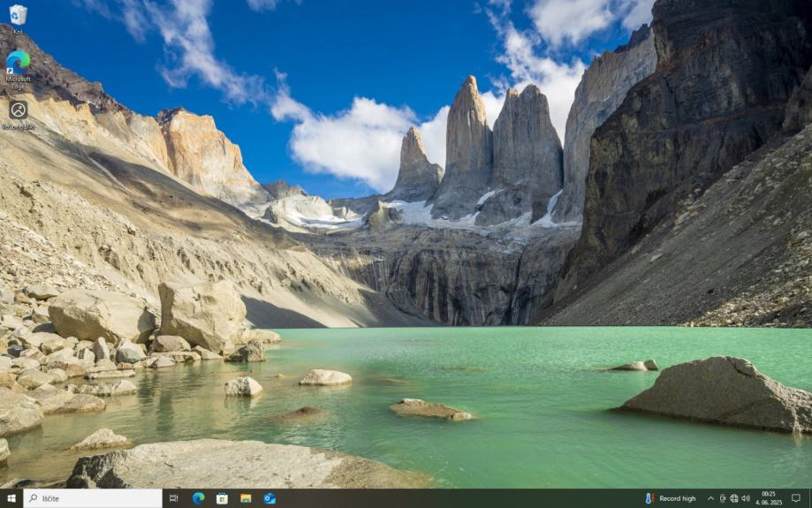Open Microsoft Store from the taskbar

pos(222,498)
